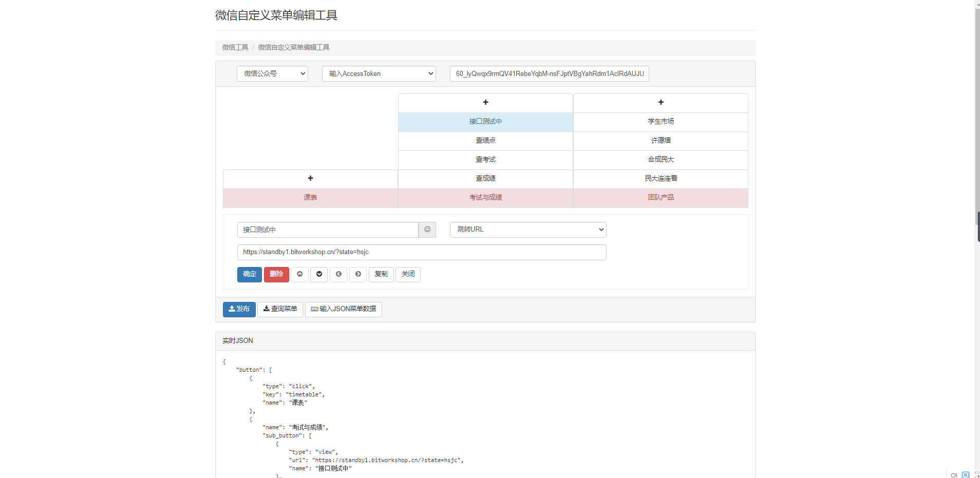
Task: Click the 关闭 close editor button
Action: pos(408,274)
